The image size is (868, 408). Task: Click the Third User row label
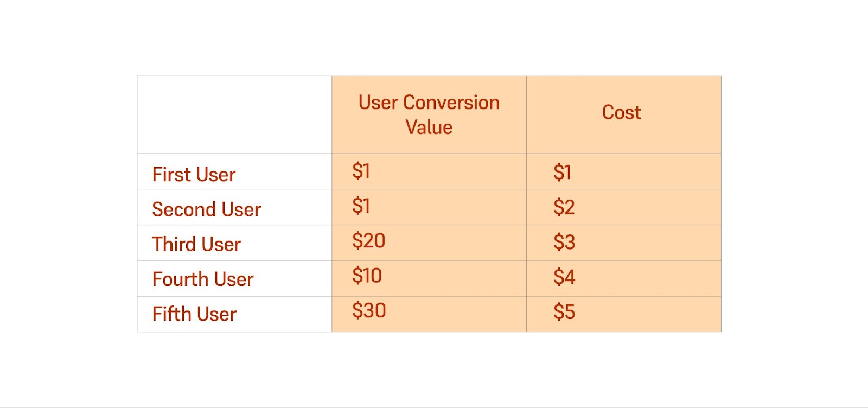[196, 244]
